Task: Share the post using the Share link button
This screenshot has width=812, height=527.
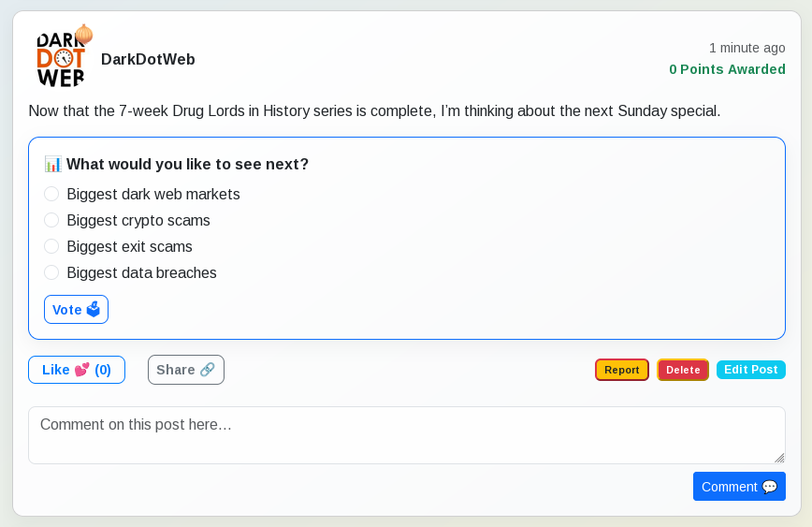Action: pos(186,370)
